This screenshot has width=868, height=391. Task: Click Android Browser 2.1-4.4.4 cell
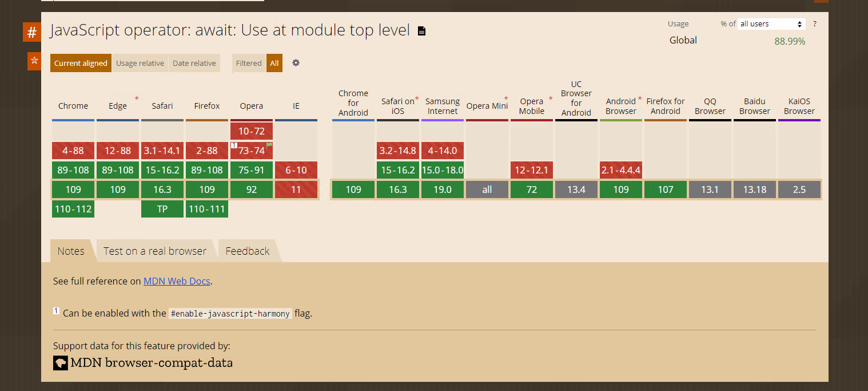621,170
